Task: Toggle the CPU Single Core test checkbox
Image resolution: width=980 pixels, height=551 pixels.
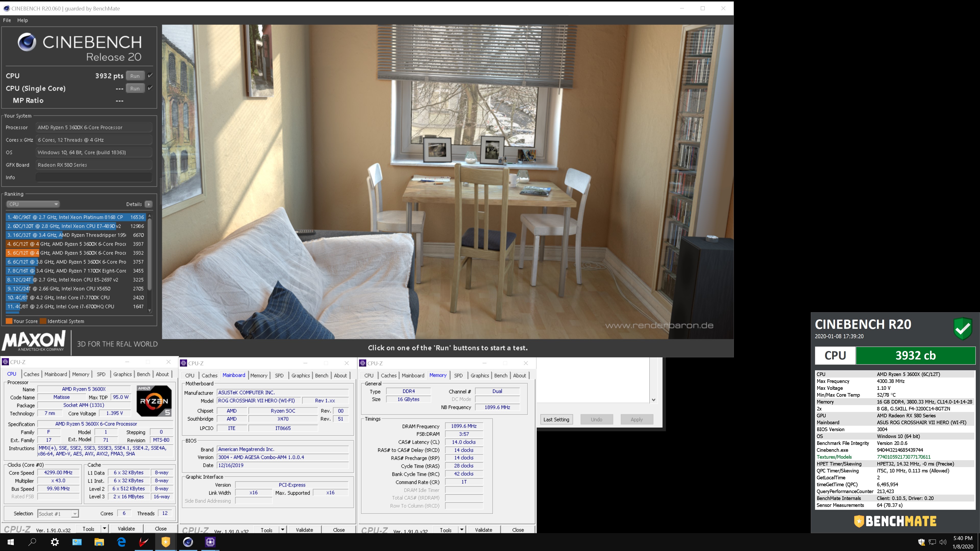Action: 150,88
